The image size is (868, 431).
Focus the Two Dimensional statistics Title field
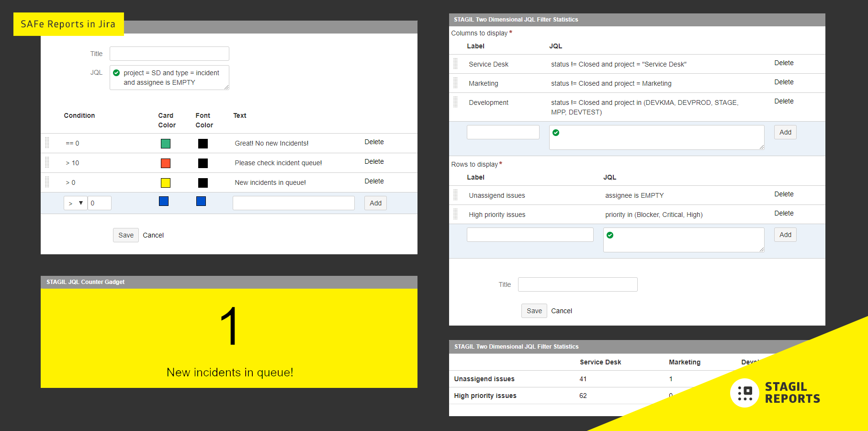578,284
